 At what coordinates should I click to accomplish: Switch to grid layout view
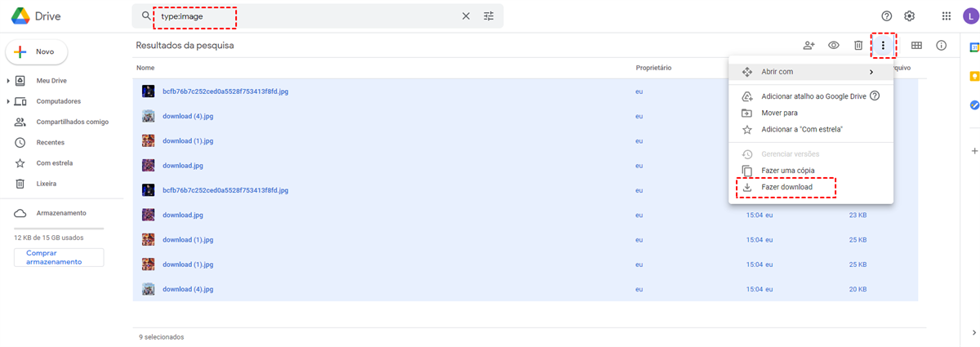coord(917,46)
